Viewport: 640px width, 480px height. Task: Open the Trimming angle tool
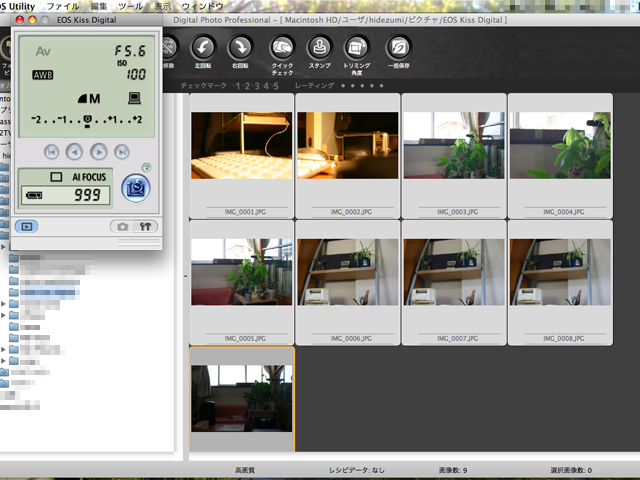coord(356,48)
